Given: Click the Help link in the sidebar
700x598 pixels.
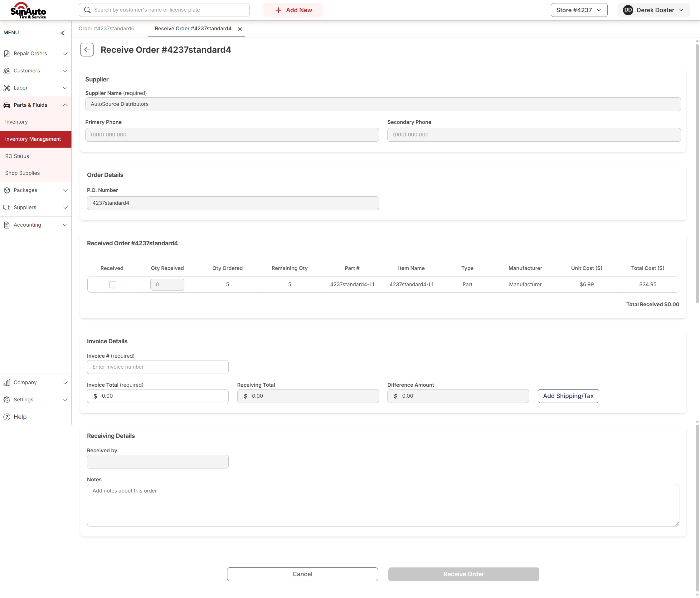Looking at the screenshot, I should [x=20, y=417].
